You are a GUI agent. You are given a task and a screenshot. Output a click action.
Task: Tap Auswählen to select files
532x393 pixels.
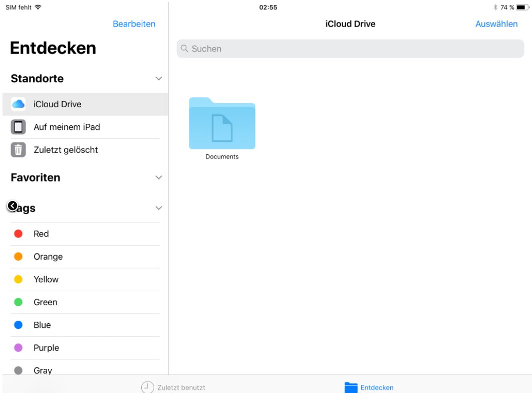click(x=496, y=24)
